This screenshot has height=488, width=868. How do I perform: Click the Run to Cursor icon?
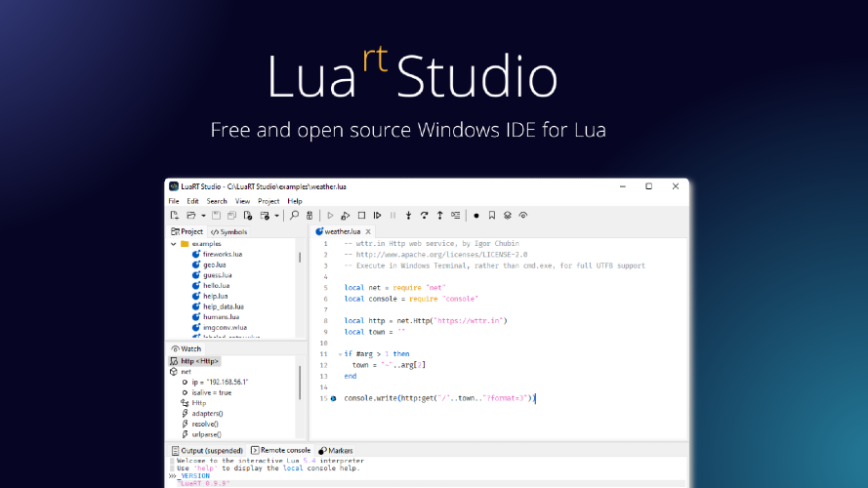coord(456,216)
